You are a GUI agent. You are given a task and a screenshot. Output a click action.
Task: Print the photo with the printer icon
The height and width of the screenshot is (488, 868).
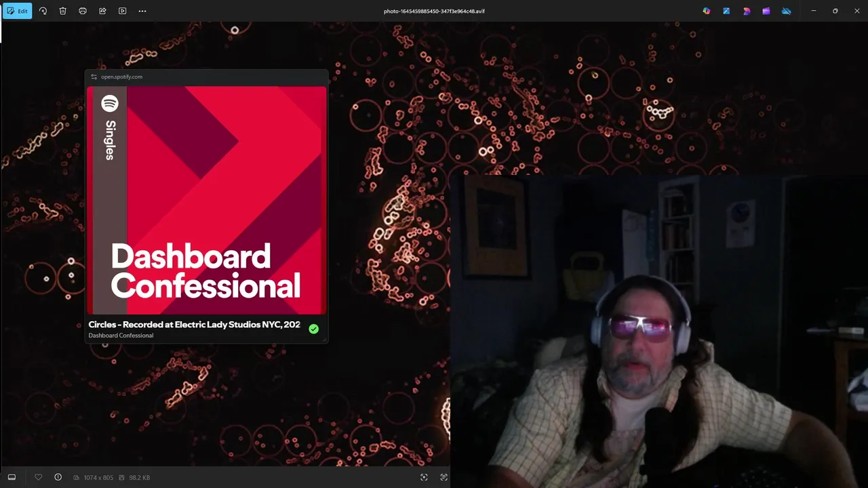(x=83, y=11)
